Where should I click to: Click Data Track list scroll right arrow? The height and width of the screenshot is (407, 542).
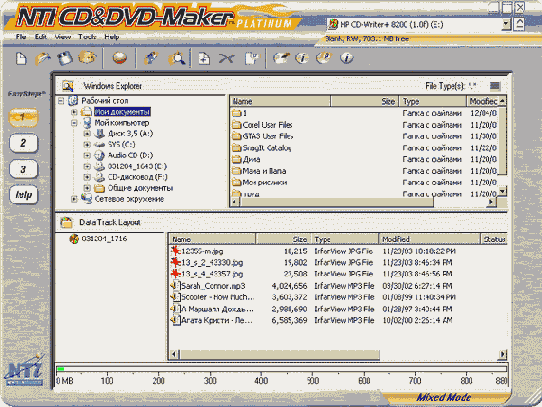tap(503, 354)
